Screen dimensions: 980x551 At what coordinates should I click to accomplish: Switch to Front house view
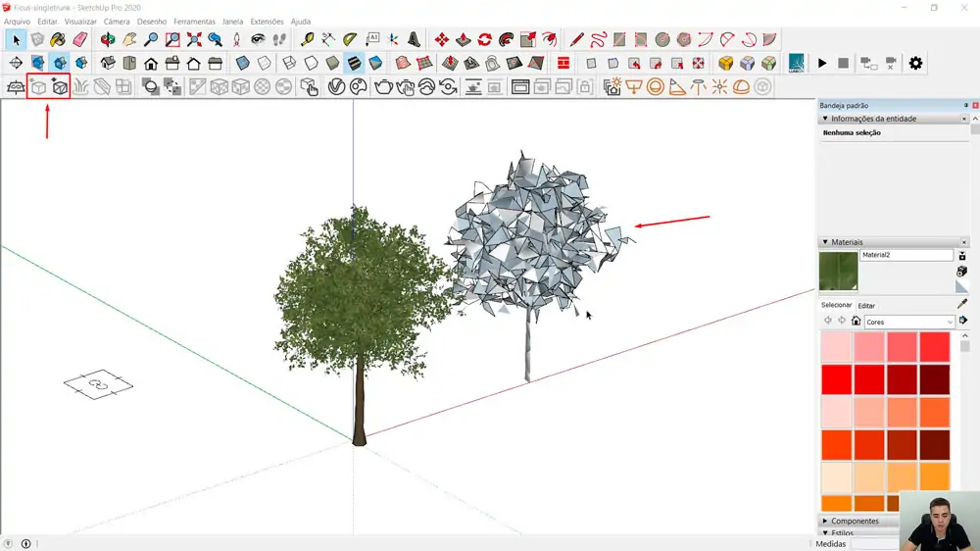(151, 63)
